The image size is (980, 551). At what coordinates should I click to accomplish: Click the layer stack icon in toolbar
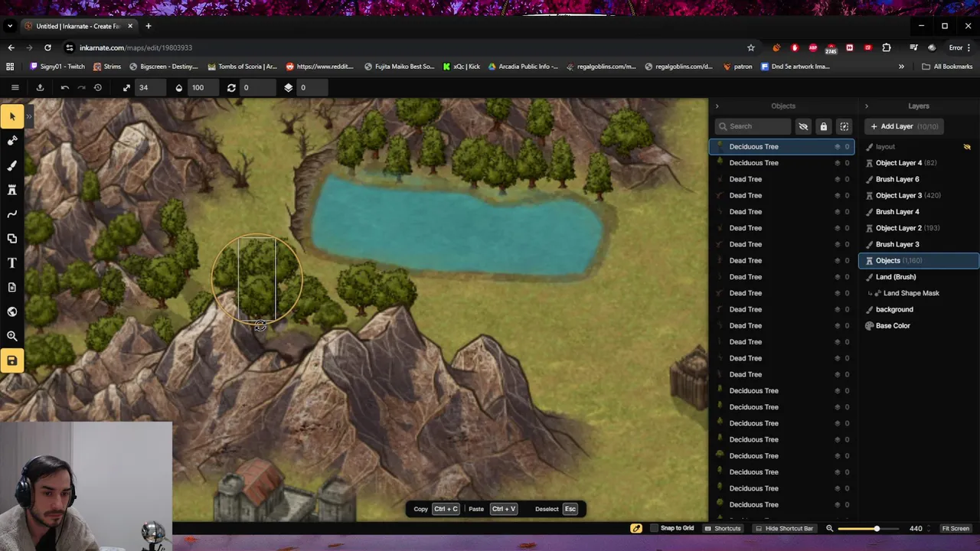click(x=288, y=87)
